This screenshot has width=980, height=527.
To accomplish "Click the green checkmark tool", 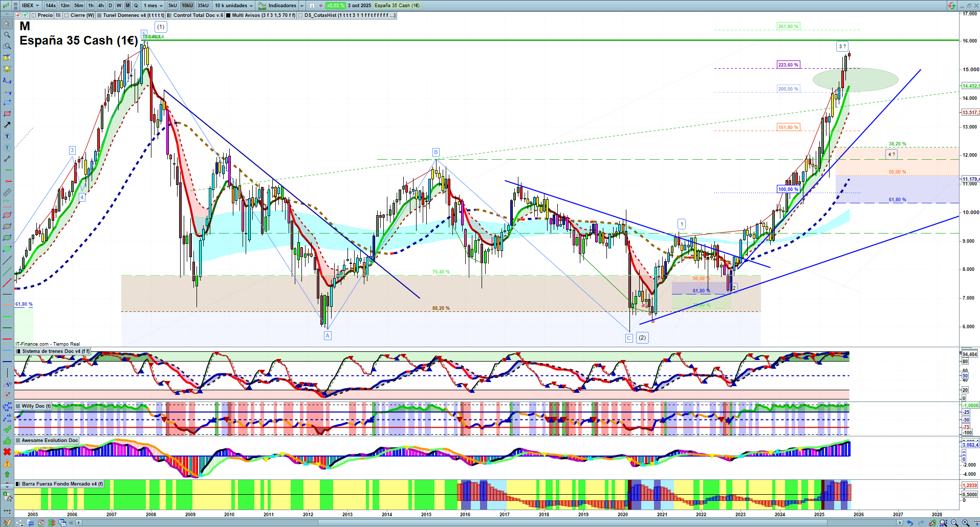I will coord(7,429).
